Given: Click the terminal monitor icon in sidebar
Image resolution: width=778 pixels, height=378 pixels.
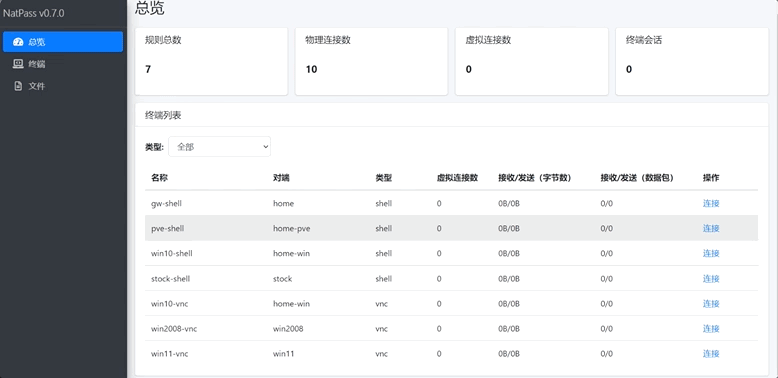Looking at the screenshot, I should 18,64.
